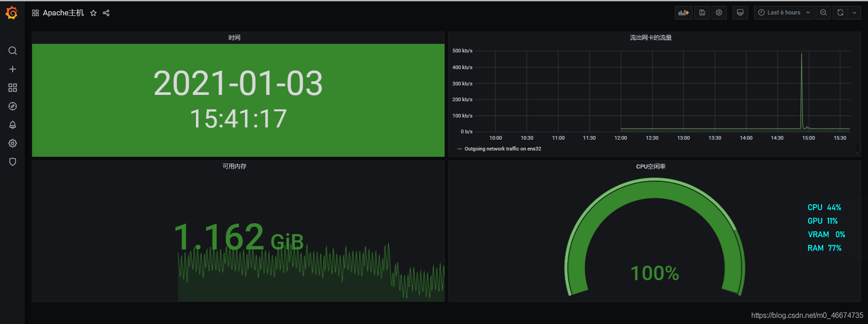
Task: Share the dashboard via share icon
Action: pos(106,13)
